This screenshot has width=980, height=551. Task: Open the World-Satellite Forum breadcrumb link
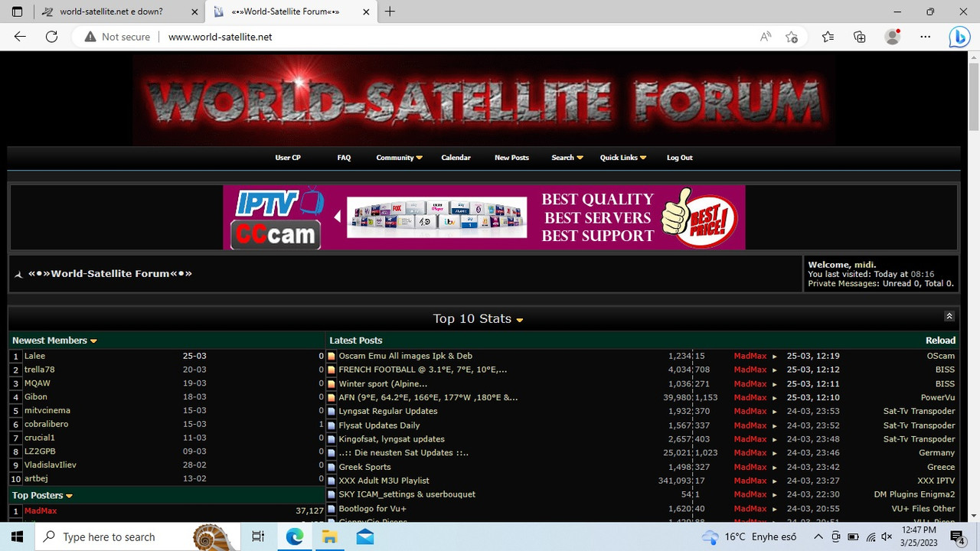[x=110, y=273]
